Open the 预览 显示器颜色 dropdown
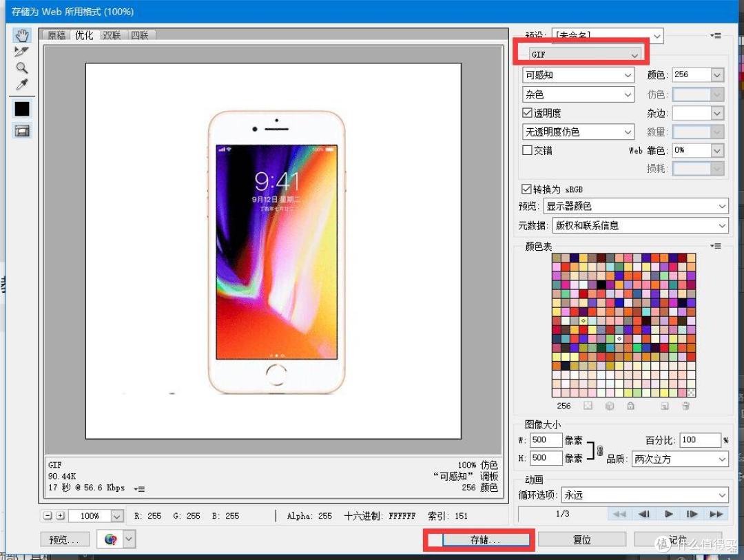Viewport: 744px width, 560px height. click(636, 206)
